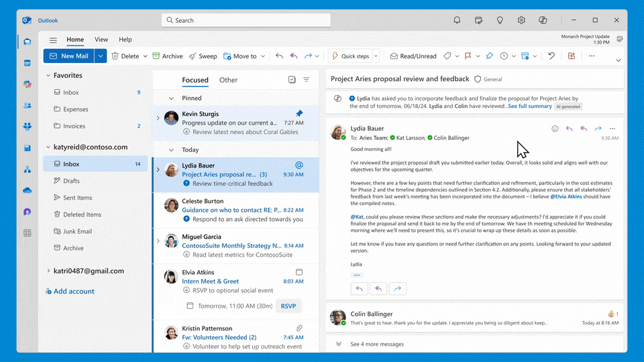This screenshot has width=644, height=362.
Task: Toggle the hamburger navigation pane button
Action: click(x=53, y=40)
